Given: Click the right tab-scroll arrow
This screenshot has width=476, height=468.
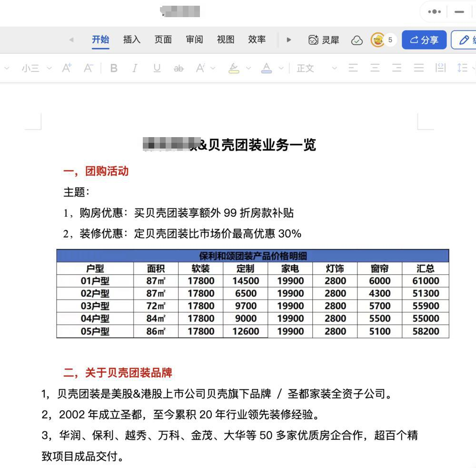Looking at the screenshot, I should (x=289, y=40).
